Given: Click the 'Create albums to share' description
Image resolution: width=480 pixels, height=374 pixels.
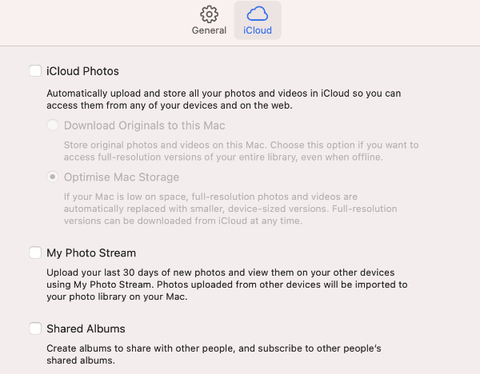Looking at the screenshot, I should [214, 354].
